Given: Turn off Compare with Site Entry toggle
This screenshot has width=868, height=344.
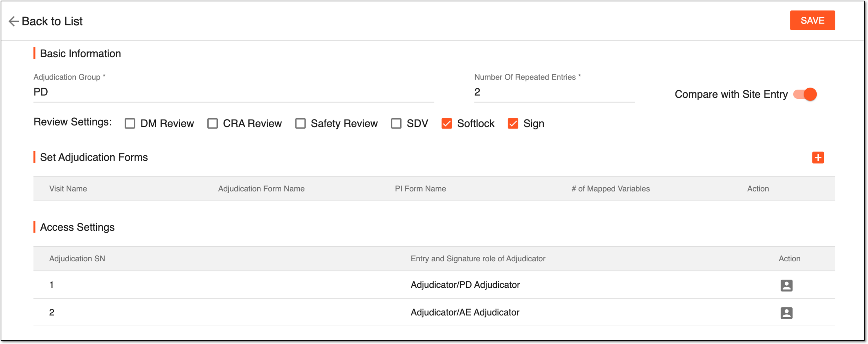Looking at the screenshot, I should 805,94.
